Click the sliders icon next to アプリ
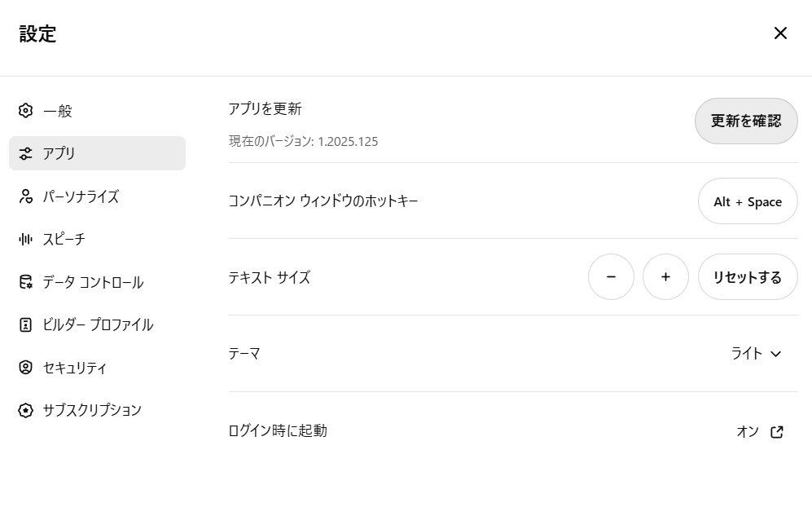This screenshot has height=525, width=812. pyautogui.click(x=25, y=153)
